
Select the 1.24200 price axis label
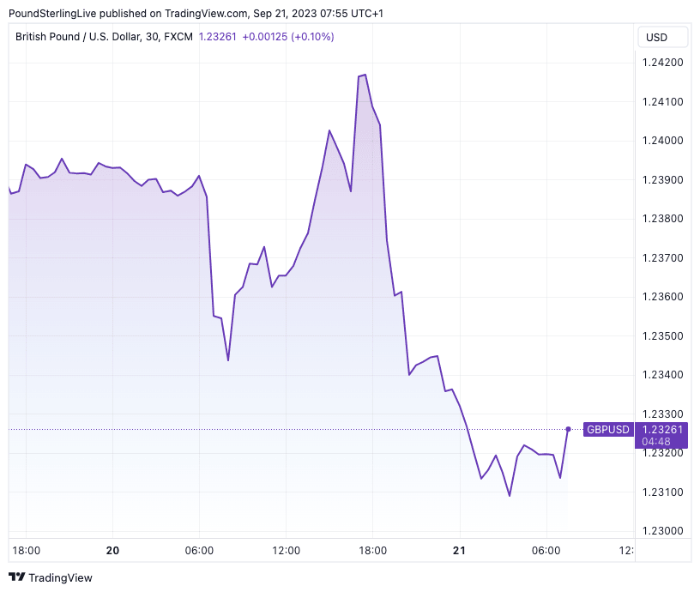(x=662, y=63)
